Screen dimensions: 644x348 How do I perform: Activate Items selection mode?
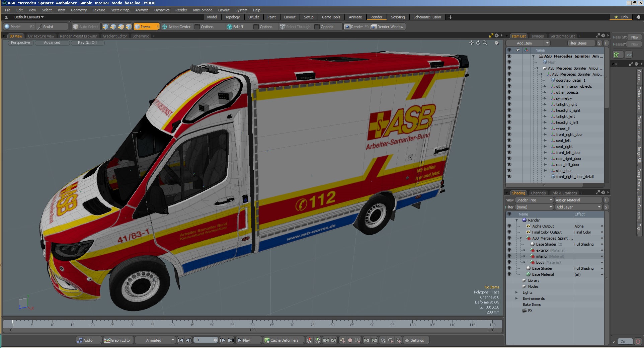(x=146, y=27)
